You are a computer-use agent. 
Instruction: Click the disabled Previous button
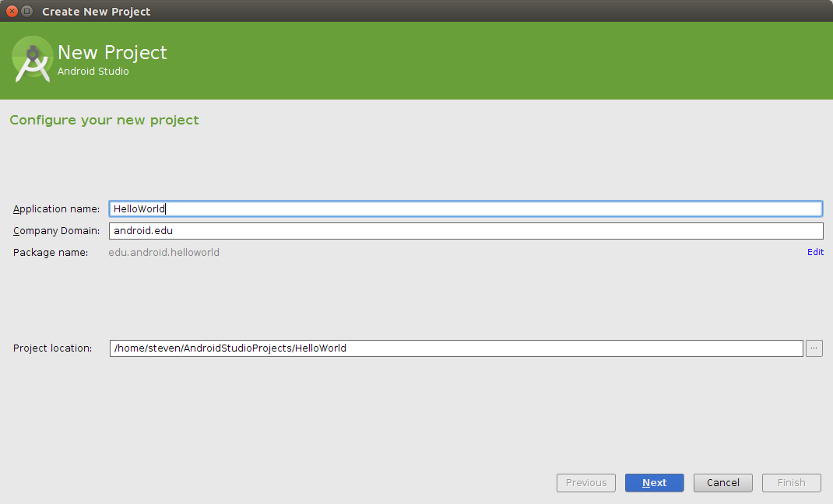(x=586, y=483)
